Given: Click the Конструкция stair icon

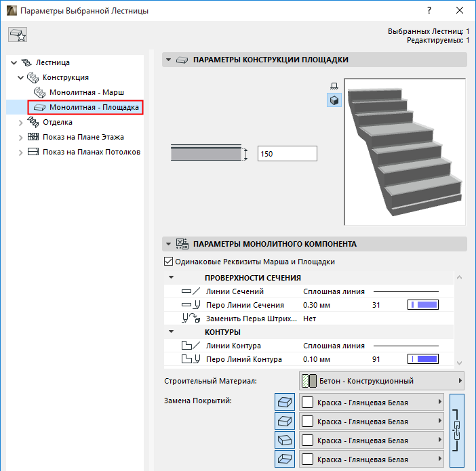Looking at the screenshot, I should (x=33, y=78).
